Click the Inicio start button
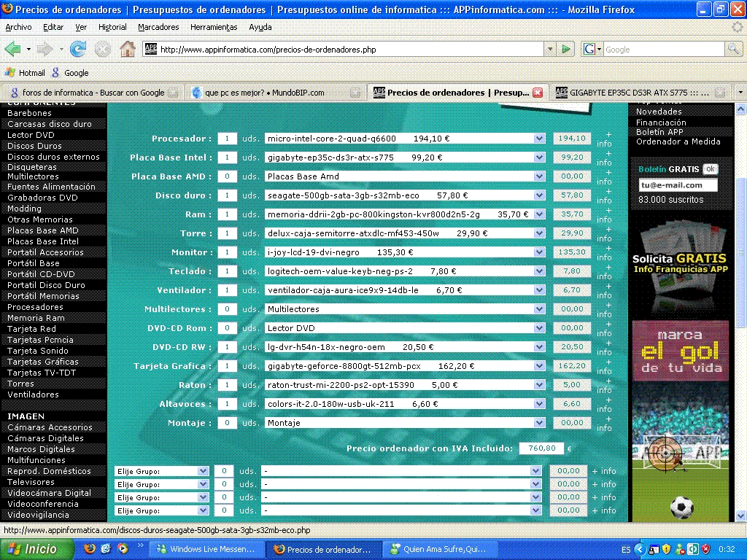This screenshot has width=747, height=560. click(36, 549)
